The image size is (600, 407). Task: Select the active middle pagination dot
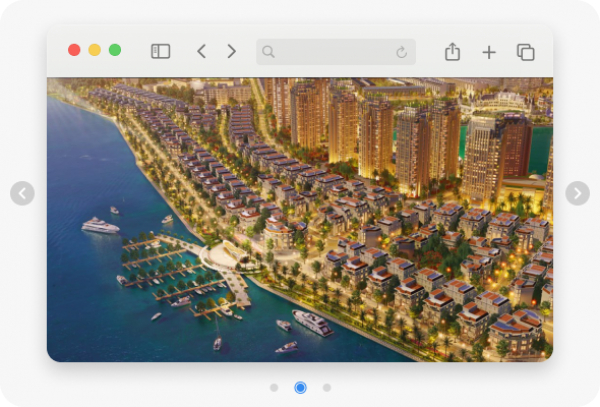point(300,387)
